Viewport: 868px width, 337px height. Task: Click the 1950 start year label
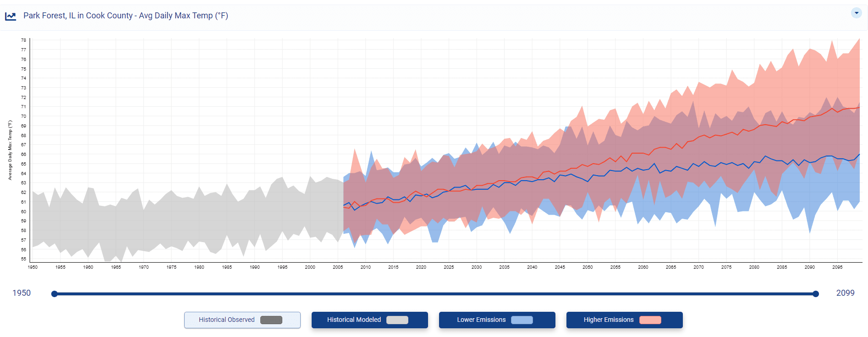22,293
